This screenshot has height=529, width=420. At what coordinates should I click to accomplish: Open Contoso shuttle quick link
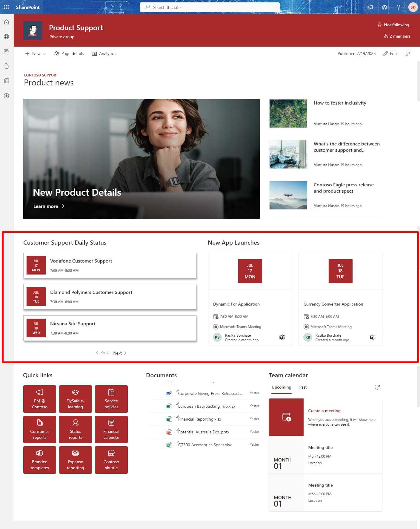pos(111,460)
